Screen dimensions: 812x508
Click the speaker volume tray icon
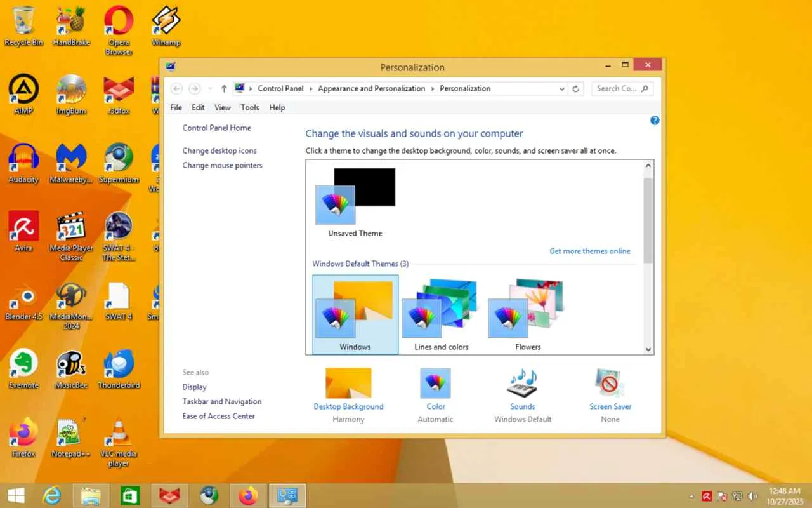pyautogui.click(x=752, y=496)
